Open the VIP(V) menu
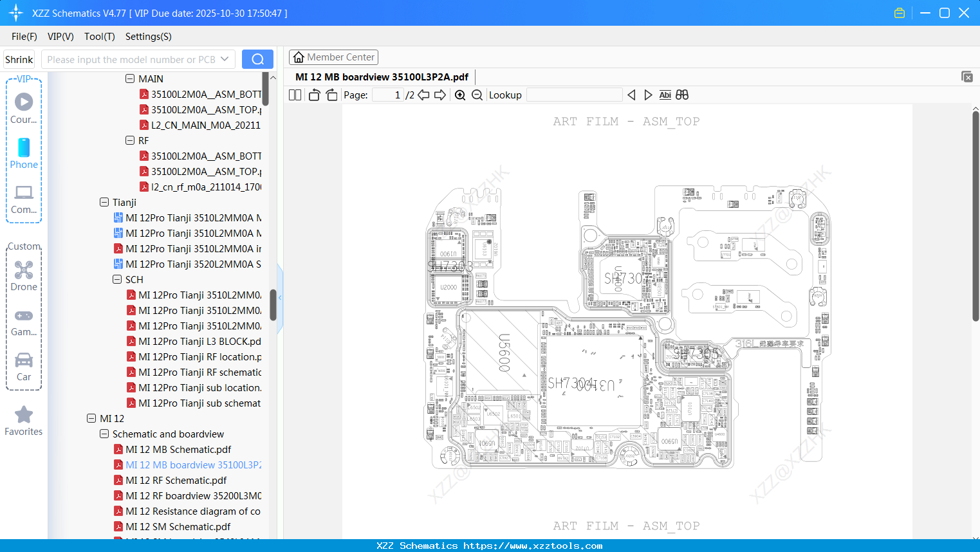Image resolution: width=980 pixels, height=552 pixels. click(x=60, y=37)
